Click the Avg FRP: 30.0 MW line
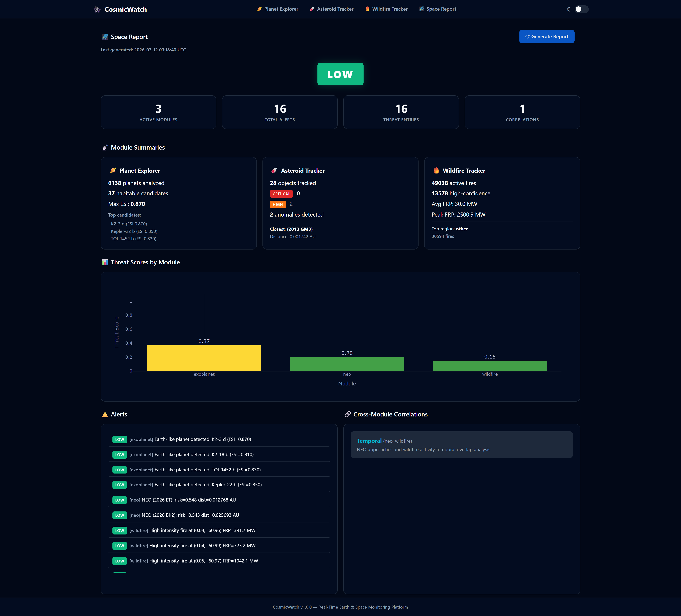 454,204
